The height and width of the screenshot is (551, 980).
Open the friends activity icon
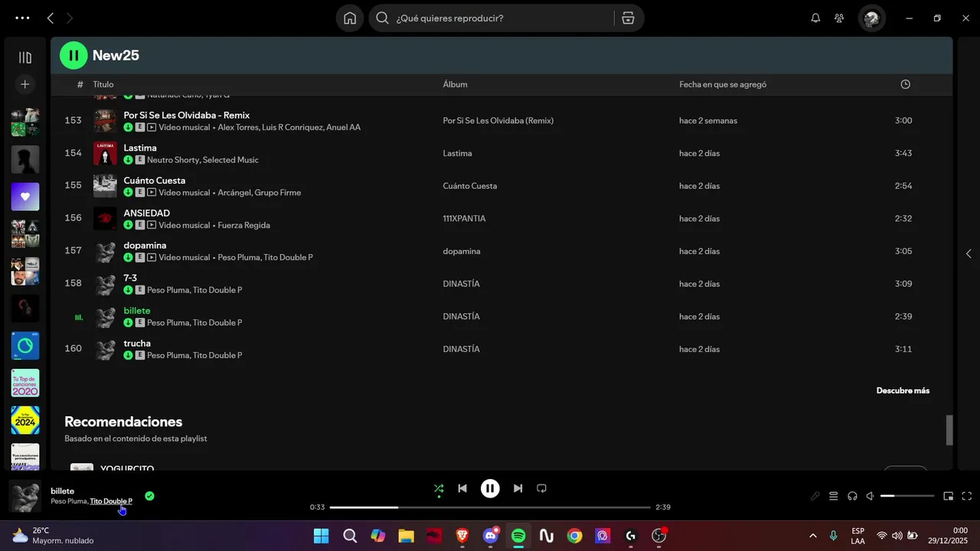coord(839,18)
